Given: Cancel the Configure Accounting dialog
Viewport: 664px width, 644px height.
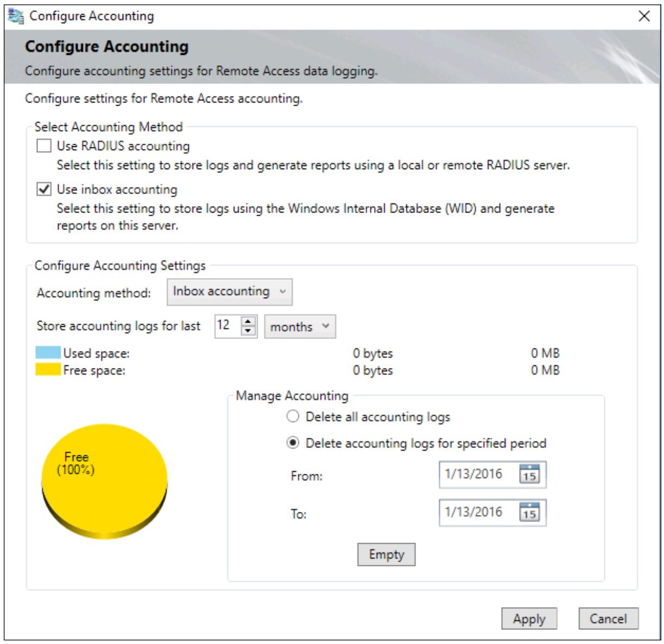Looking at the screenshot, I should 608,619.
